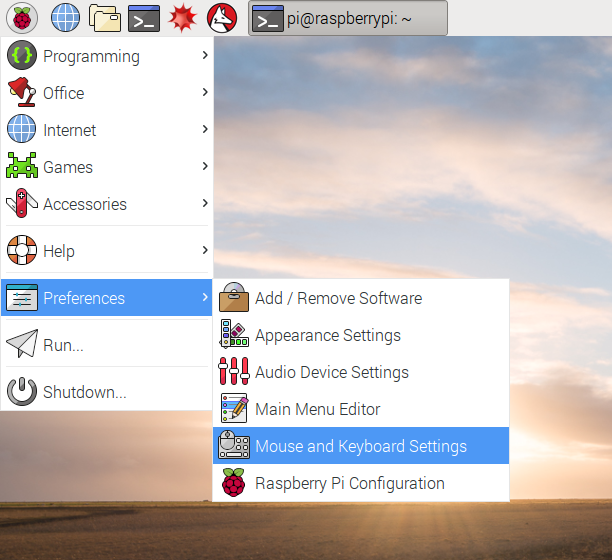This screenshot has width=612, height=560.
Task: Select the Preferences menu label
Action: tap(84, 298)
